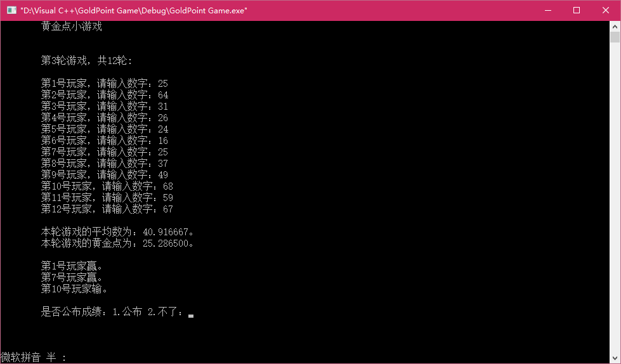Click the console app icon in title bar
The width and height of the screenshot is (621, 364).
(11, 10)
